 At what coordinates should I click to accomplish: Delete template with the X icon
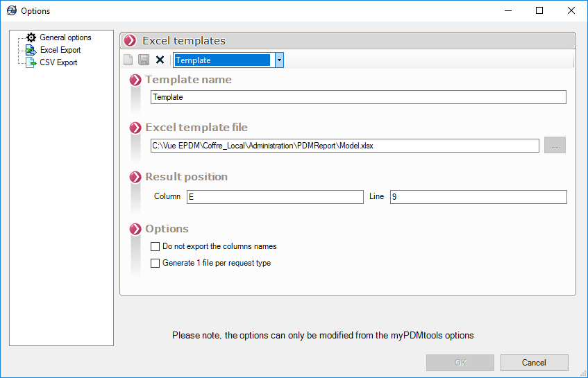pos(160,60)
